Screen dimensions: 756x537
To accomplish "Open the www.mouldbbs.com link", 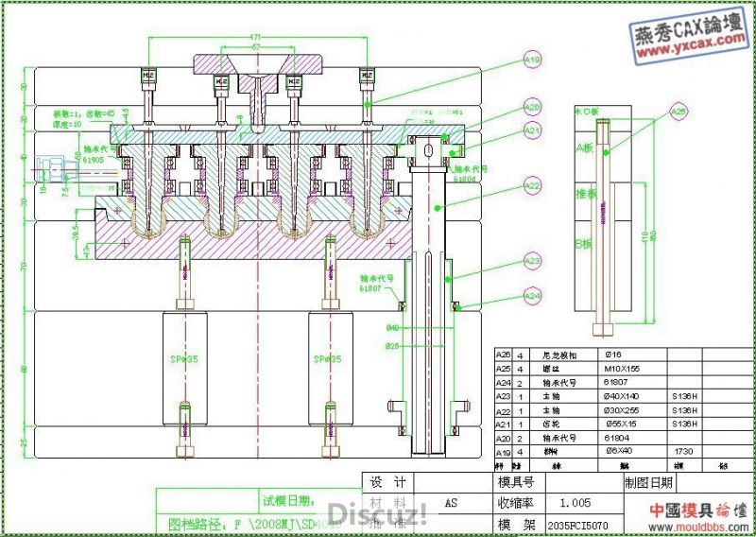I will click(x=697, y=526).
